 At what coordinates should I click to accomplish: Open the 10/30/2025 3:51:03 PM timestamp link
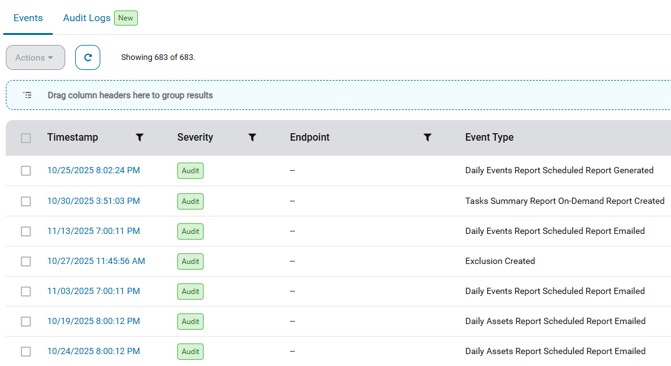pyautogui.click(x=94, y=201)
